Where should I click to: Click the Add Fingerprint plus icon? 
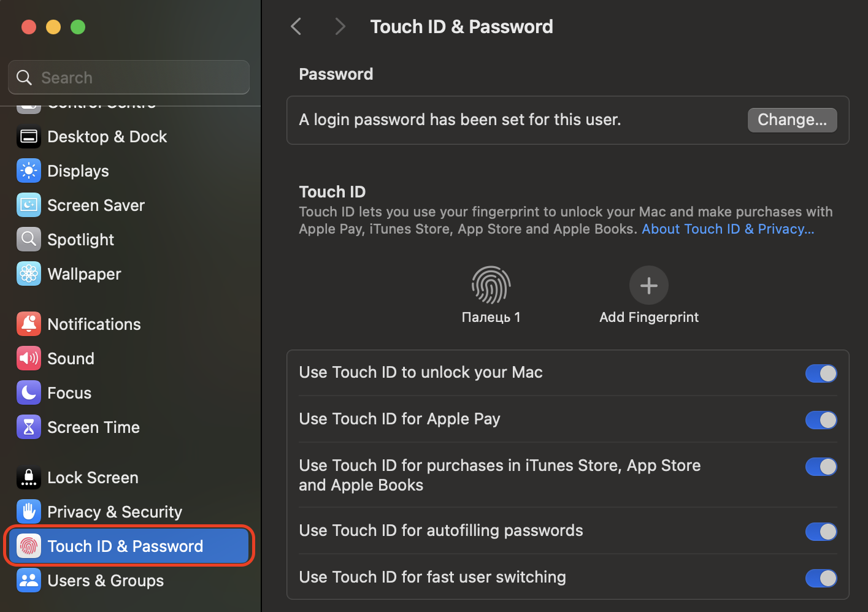coord(648,285)
